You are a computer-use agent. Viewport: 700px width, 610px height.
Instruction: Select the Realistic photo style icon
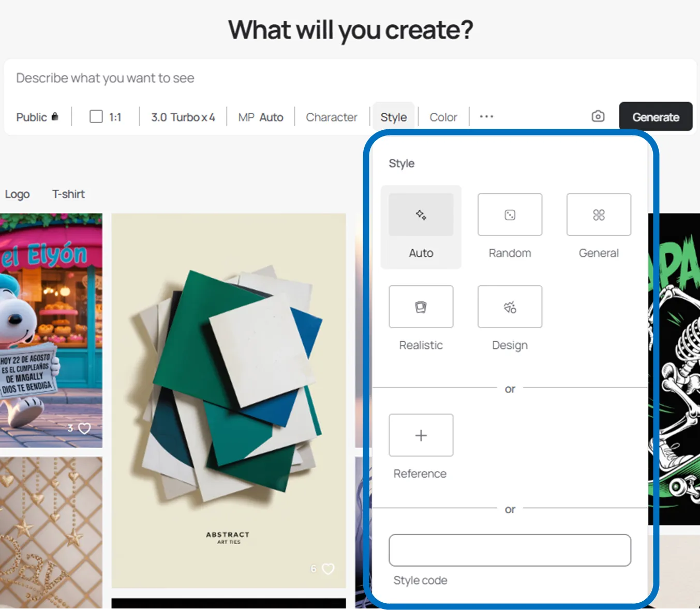(x=421, y=307)
